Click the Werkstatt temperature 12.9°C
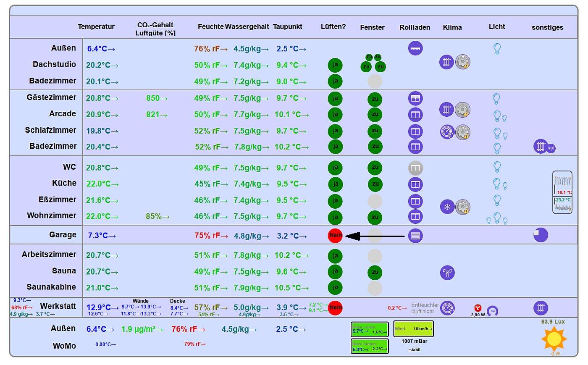 102,307
